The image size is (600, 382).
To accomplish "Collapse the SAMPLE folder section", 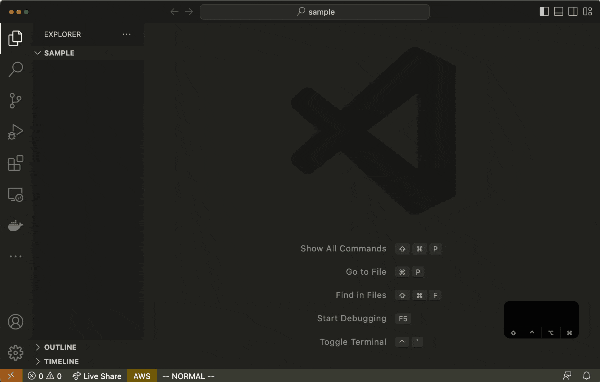I will (88, 53).
